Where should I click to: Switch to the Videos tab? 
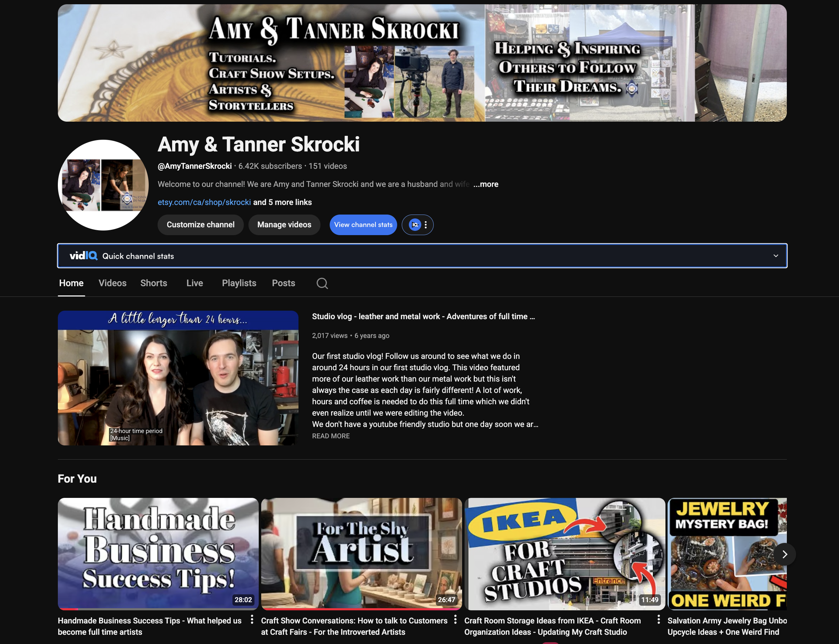tap(113, 283)
